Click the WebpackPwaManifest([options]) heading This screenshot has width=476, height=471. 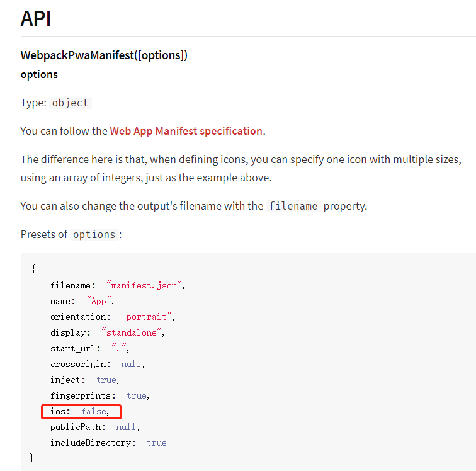(x=104, y=55)
